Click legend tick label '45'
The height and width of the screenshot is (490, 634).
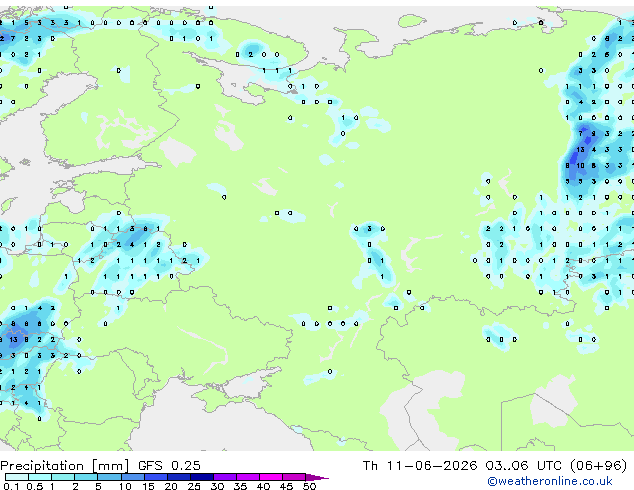tap(286, 486)
